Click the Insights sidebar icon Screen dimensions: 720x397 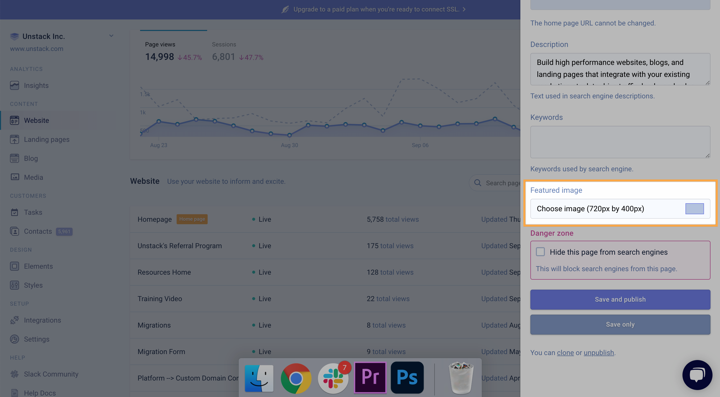coord(15,85)
